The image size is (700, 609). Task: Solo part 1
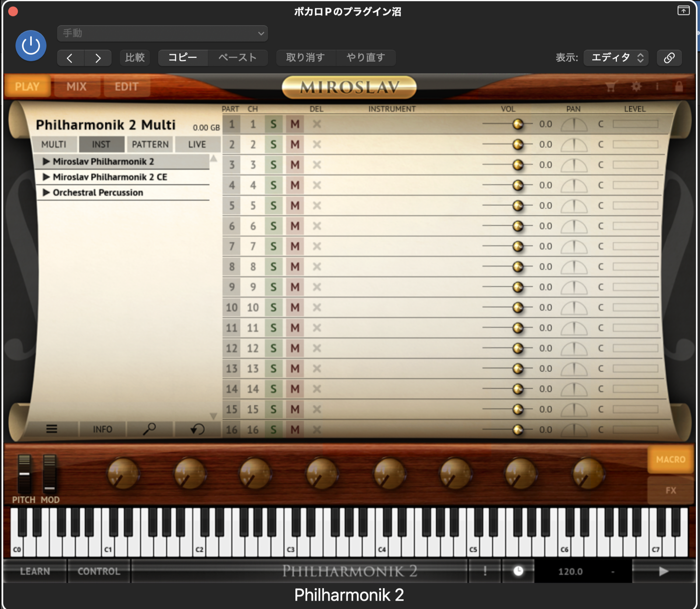[273, 124]
